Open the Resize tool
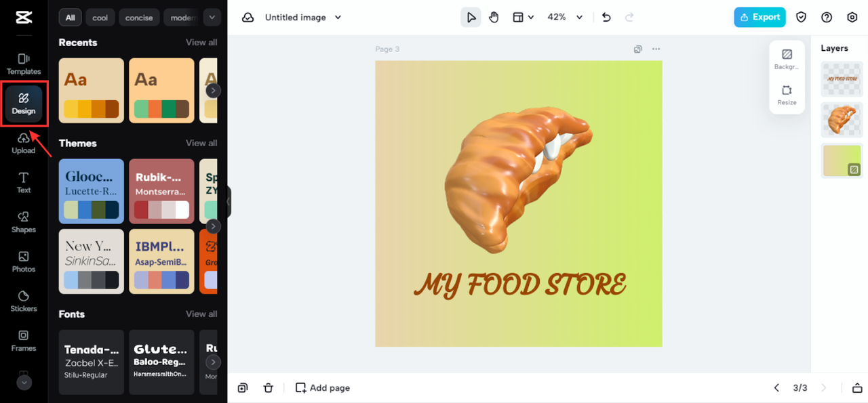The image size is (868, 403). pos(787,95)
